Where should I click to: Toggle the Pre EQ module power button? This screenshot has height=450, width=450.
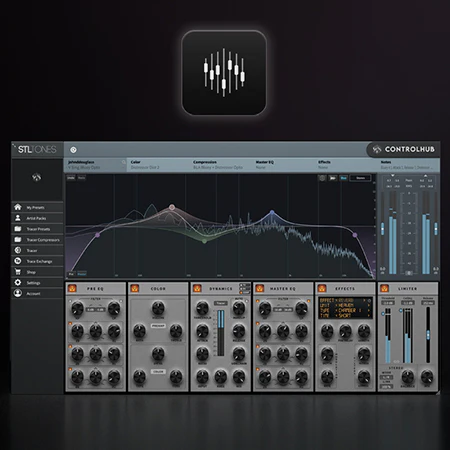[x=72, y=288]
